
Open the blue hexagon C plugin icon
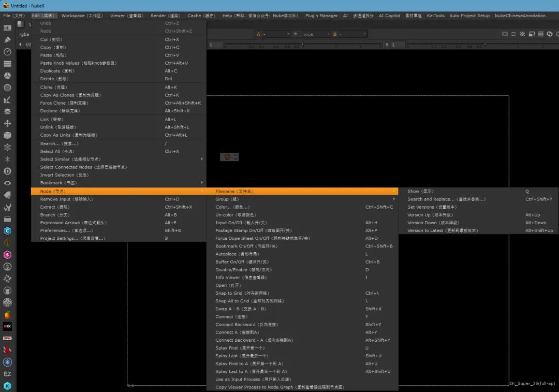[x=7, y=231]
